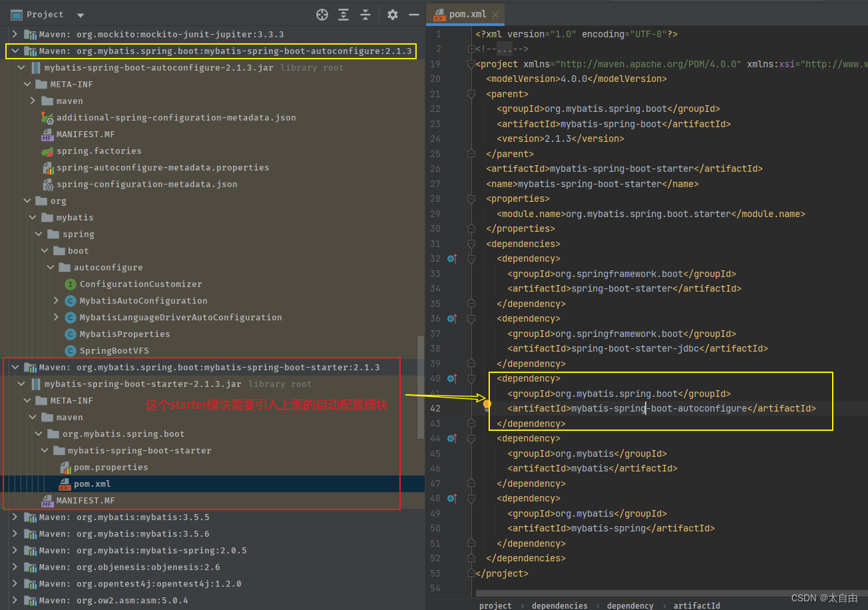
Task: Click the 'project' breadcrumb in the editor footer
Action: click(495, 605)
